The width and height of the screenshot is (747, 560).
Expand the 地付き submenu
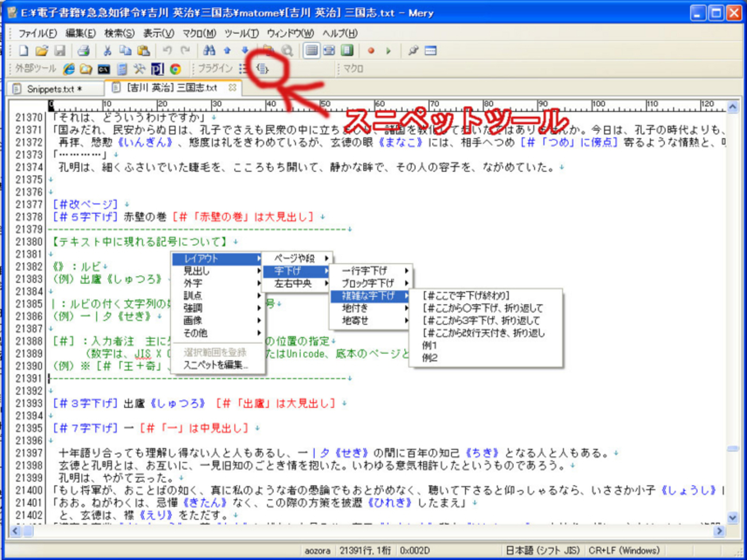pos(370,308)
